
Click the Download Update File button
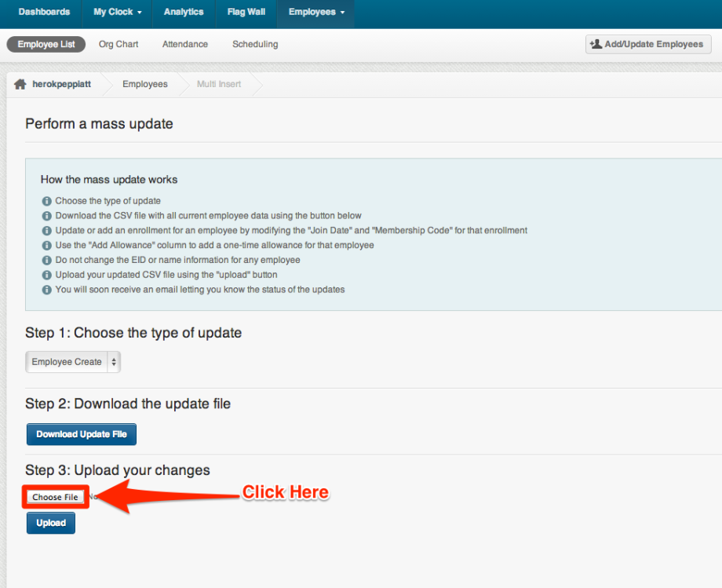pos(81,434)
